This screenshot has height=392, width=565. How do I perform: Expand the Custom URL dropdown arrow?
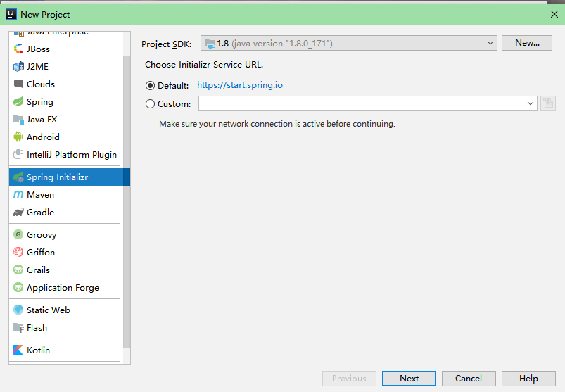tap(531, 103)
